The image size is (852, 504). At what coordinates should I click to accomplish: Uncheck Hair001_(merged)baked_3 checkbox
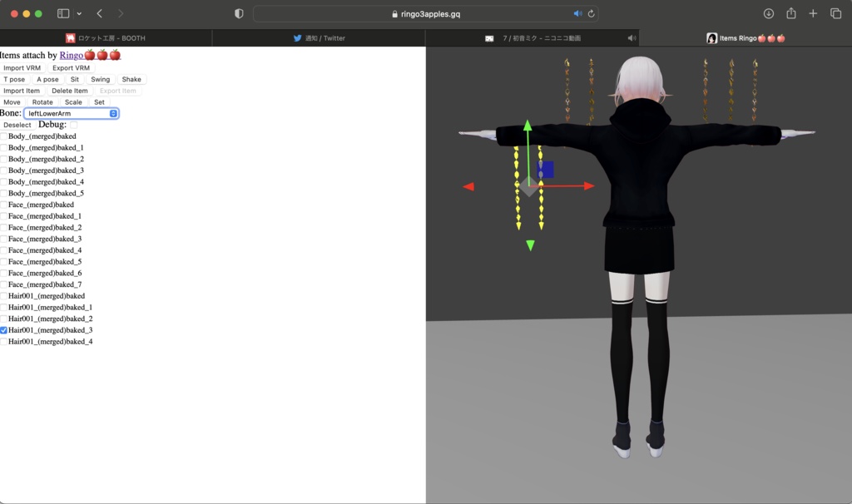pyautogui.click(x=4, y=330)
